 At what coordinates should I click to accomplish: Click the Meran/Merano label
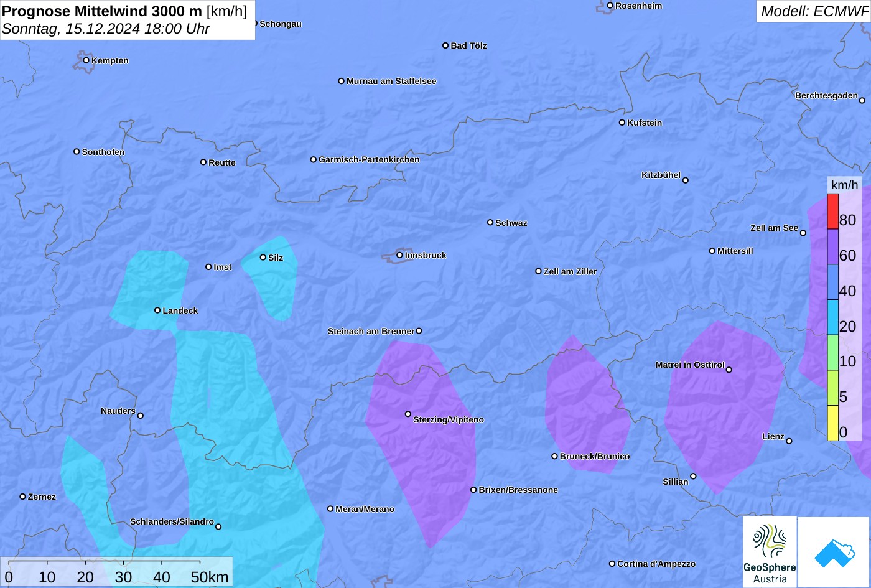point(365,509)
